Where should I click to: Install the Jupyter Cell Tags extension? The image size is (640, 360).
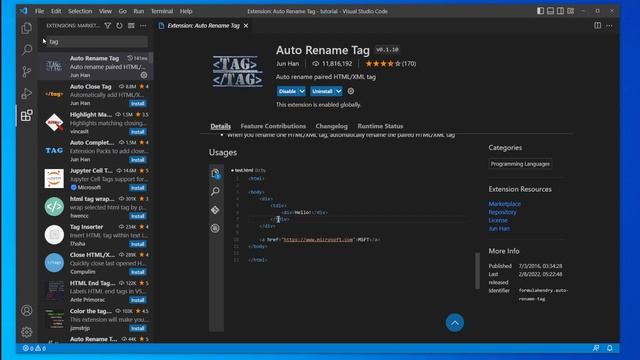(138, 188)
